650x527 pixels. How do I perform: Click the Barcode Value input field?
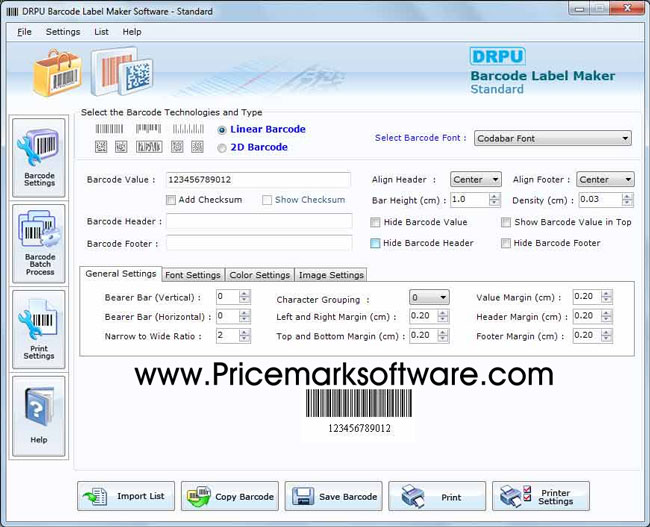(x=258, y=180)
